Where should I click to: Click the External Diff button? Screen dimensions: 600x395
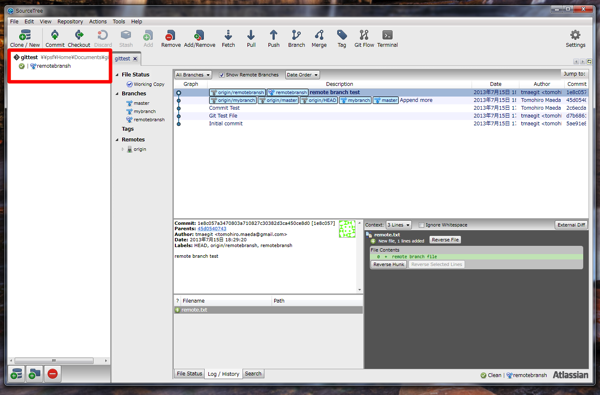(571, 225)
